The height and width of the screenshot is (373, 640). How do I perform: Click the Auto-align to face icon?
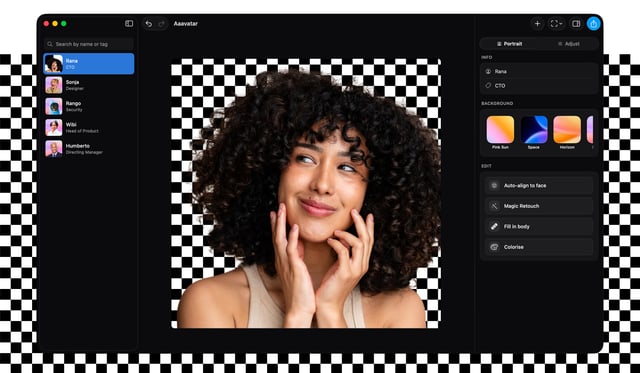tap(494, 186)
